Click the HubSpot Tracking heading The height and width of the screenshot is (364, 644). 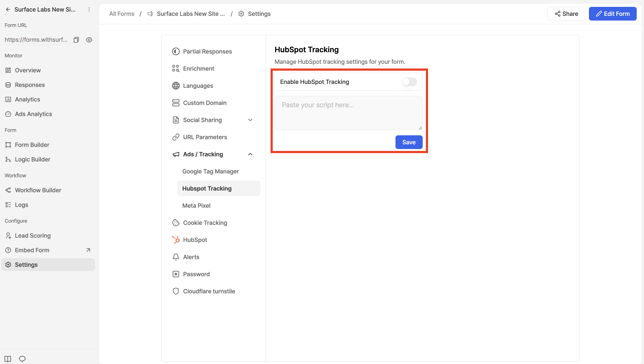coord(307,49)
